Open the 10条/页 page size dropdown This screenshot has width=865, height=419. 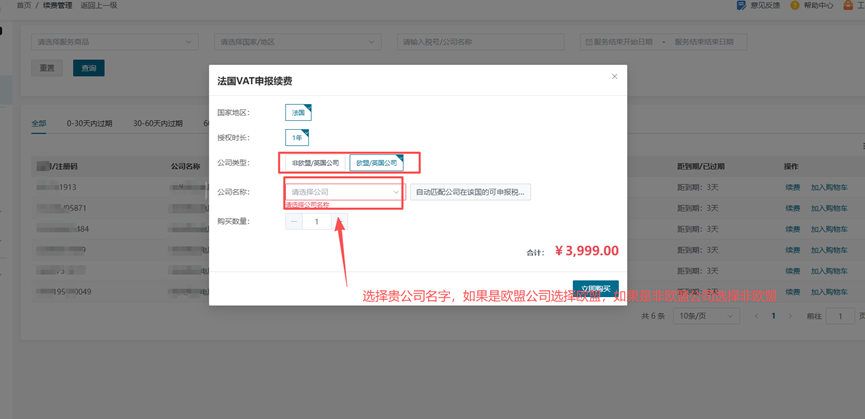(706, 316)
